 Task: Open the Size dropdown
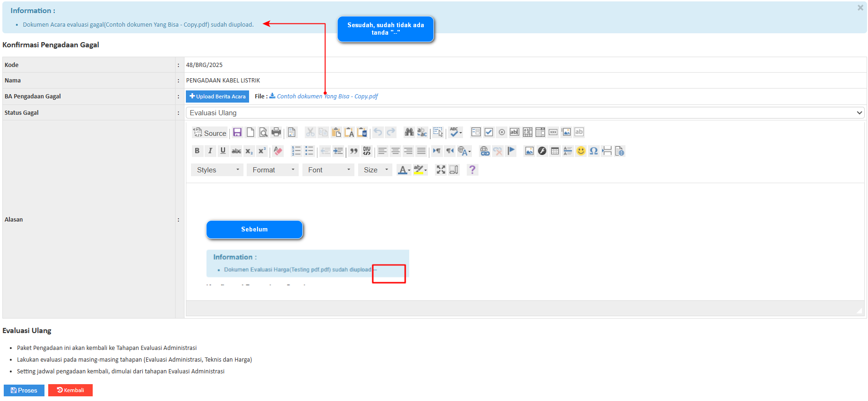[x=375, y=170]
